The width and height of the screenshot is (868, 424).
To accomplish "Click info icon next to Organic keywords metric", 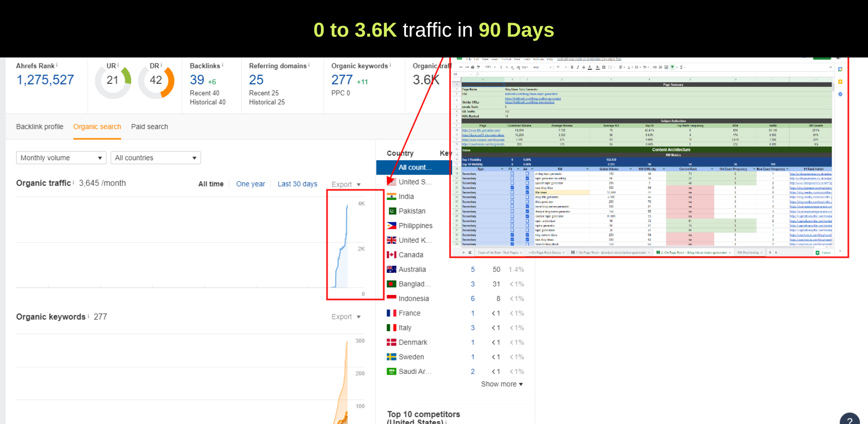I will click(x=390, y=65).
